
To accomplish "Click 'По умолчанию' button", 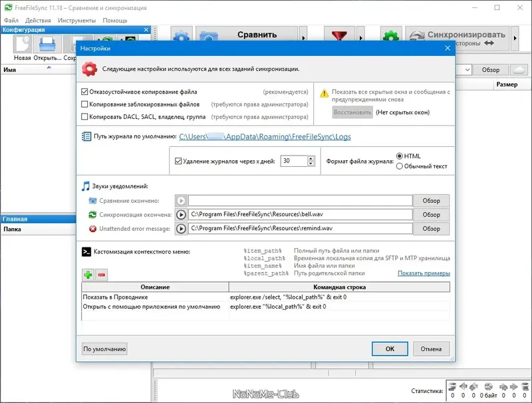I will tap(104, 348).
